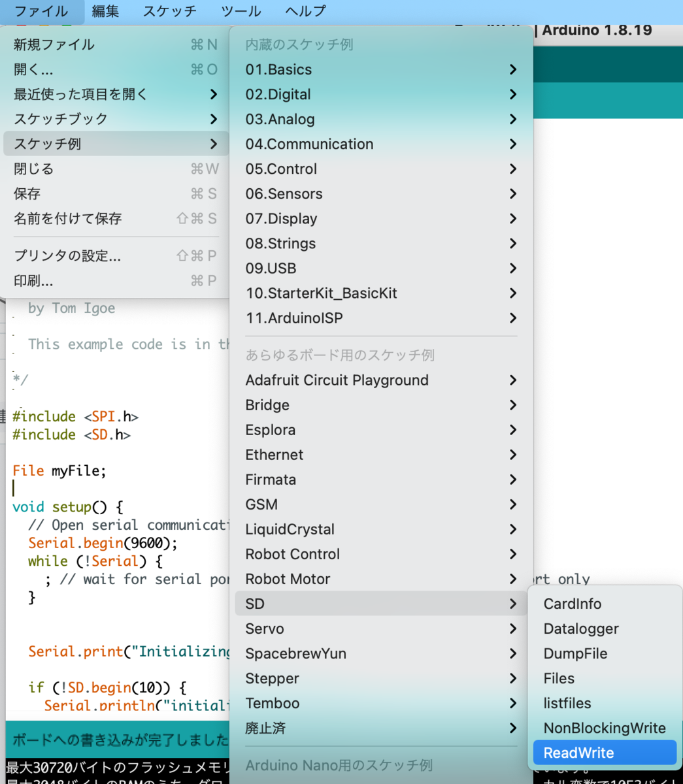Select the SD library entry

381,604
